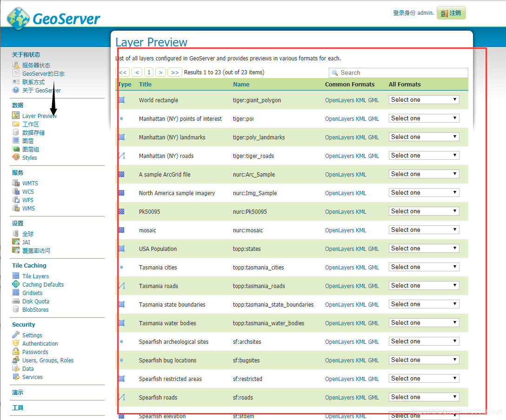This screenshot has height=420, width=506.
Task: Open GML preview for sf:bugsites
Action: coord(373,361)
